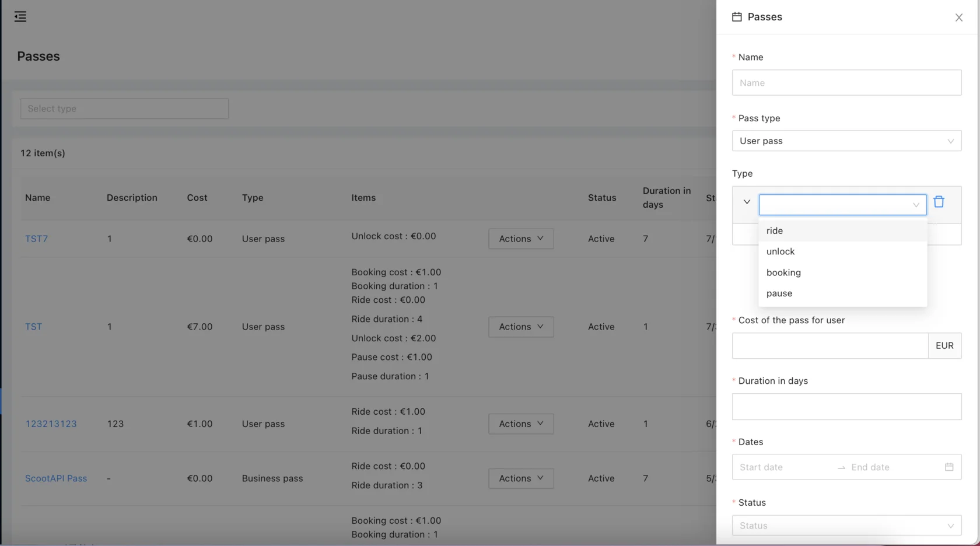The image size is (980, 546).
Task: Pick the Start date field
Action: tap(785, 467)
